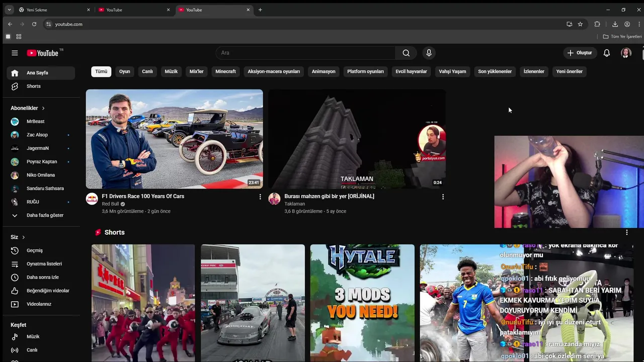Viewport: 644px width, 362px height.
Task: Open Müzik under Keşfet
Action: [41, 337]
